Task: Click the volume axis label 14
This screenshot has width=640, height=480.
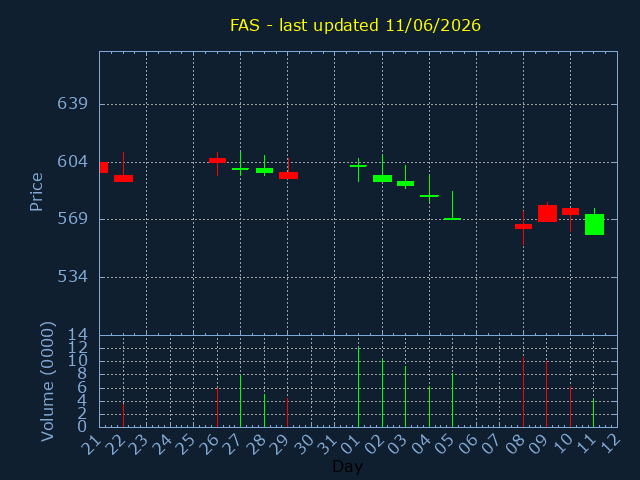Action: (x=78, y=336)
